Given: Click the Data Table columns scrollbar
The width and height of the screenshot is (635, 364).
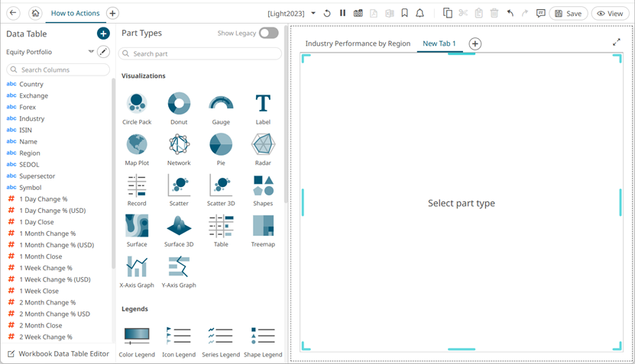Looking at the screenshot, I should pos(113,174).
